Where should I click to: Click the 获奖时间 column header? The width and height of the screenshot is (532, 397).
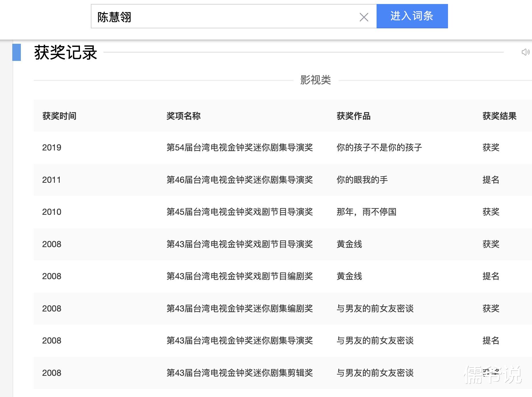59,116
